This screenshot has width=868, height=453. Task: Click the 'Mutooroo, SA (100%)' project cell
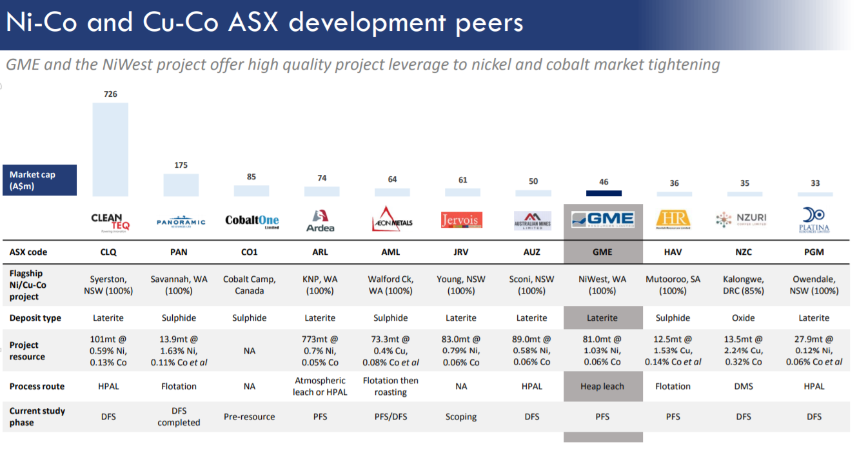[x=673, y=285]
